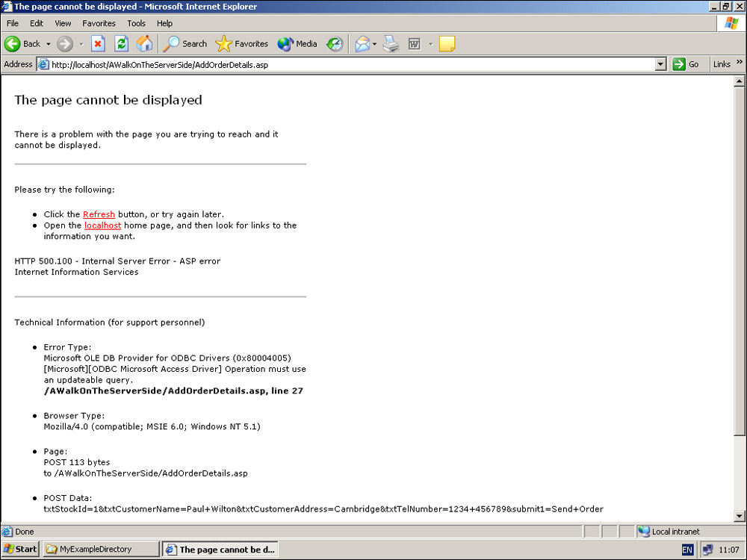Go to Home page icon

pos(144,44)
